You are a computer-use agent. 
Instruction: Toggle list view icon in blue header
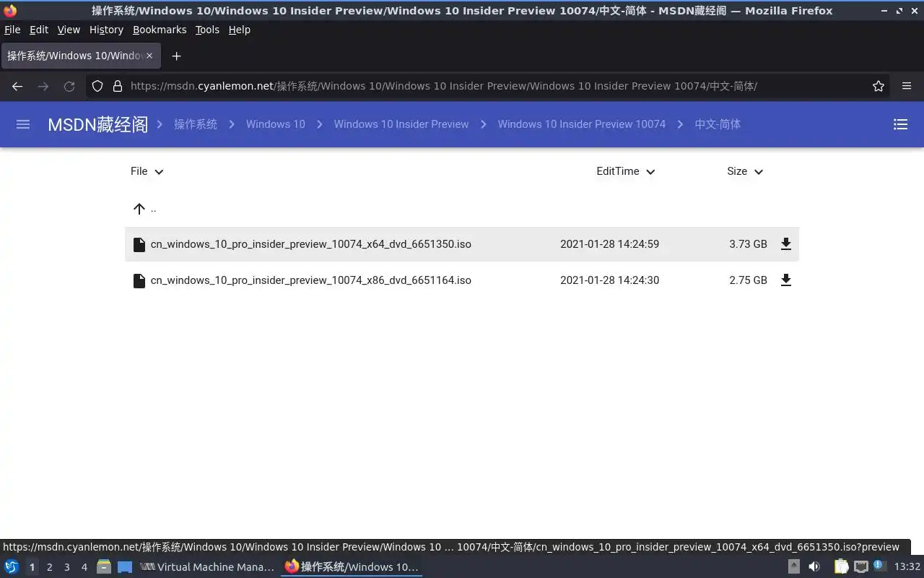point(900,124)
